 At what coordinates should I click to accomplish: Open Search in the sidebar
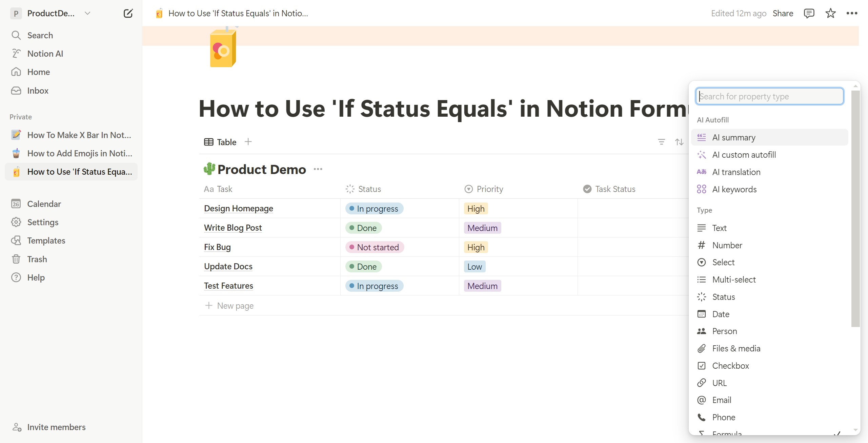[x=71, y=35]
